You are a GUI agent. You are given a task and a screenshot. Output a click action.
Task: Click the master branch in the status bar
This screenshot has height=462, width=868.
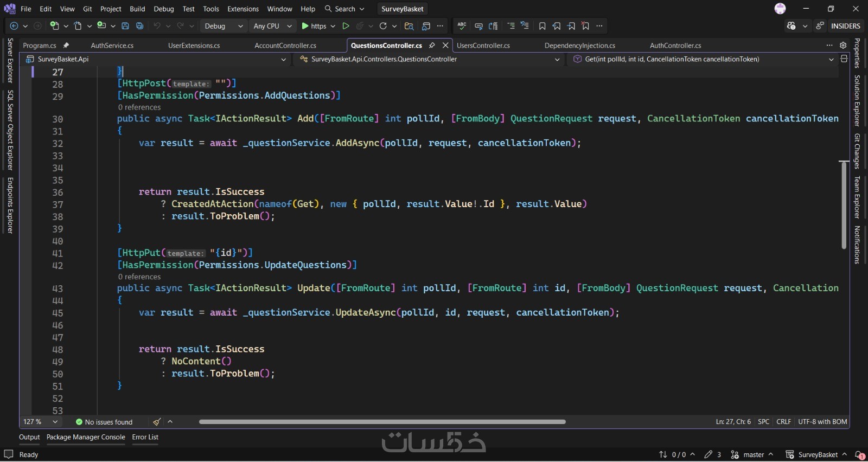(x=752, y=455)
